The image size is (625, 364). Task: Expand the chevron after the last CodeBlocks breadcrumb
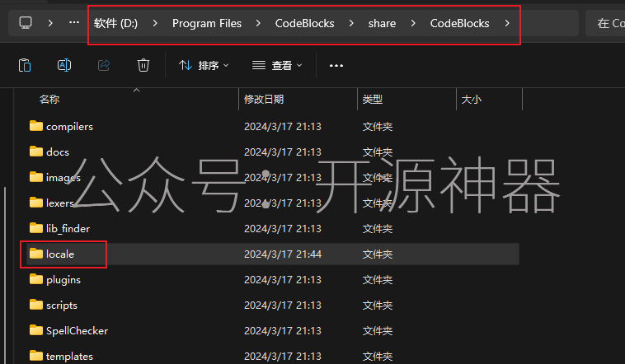pyautogui.click(x=507, y=24)
